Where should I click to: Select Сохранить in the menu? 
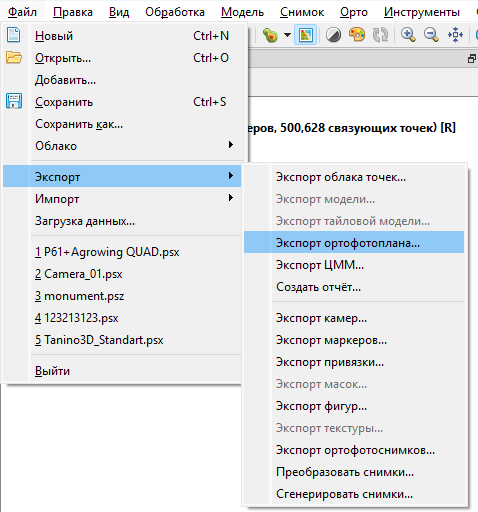pyautogui.click(x=122, y=102)
